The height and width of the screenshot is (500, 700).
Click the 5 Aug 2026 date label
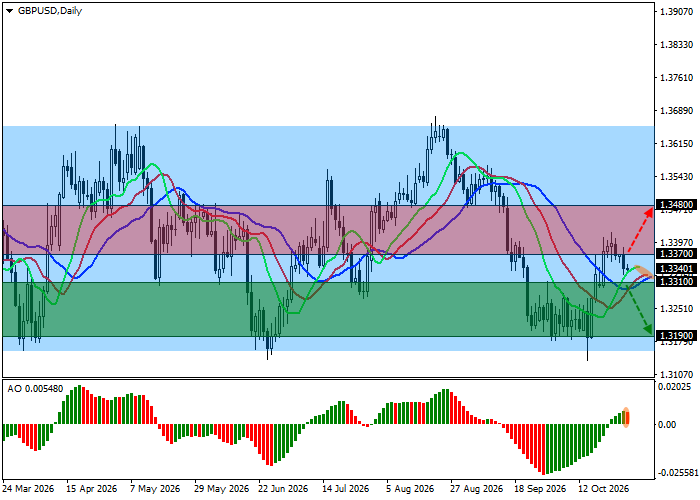pyautogui.click(x=410, y=489)
